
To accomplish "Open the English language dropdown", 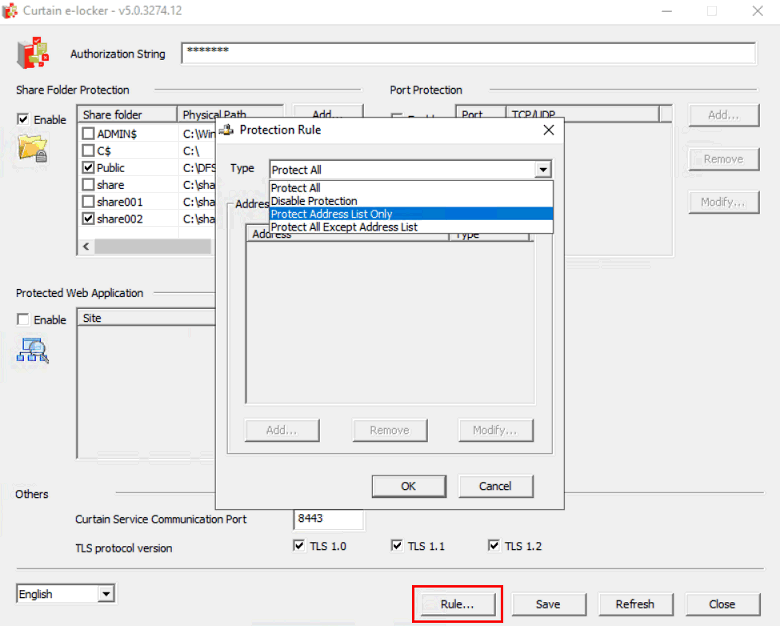I will (x=106, y=594).
